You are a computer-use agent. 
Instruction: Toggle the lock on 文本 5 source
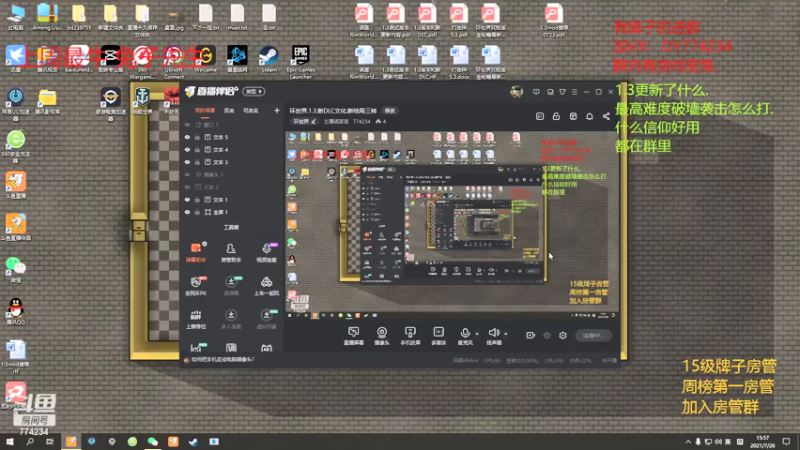click(x=197, y=137)
